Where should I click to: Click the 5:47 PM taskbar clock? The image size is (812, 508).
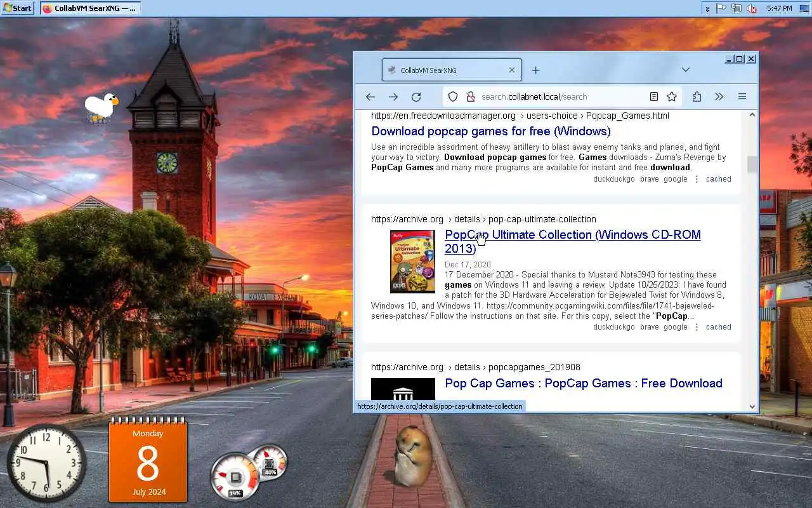[x=779, y=8]
